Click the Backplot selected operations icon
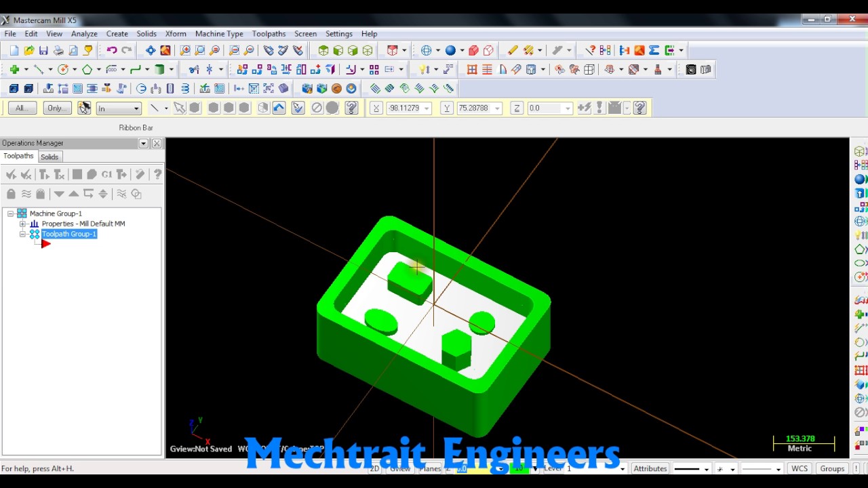This screenshot has height=488, width=868. pyautogui.click(x=77, y=175)
